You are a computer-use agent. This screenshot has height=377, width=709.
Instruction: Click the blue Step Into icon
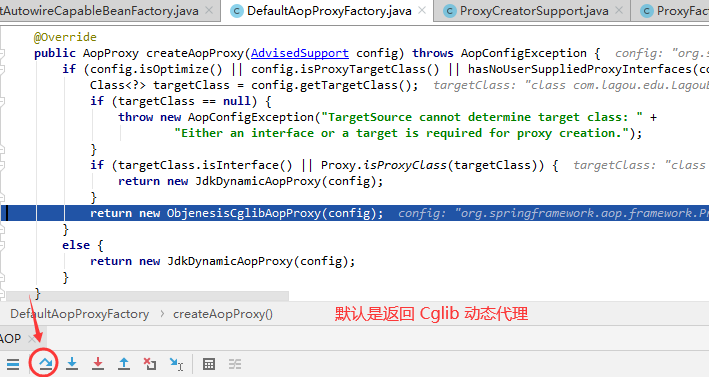pos(72,363)
